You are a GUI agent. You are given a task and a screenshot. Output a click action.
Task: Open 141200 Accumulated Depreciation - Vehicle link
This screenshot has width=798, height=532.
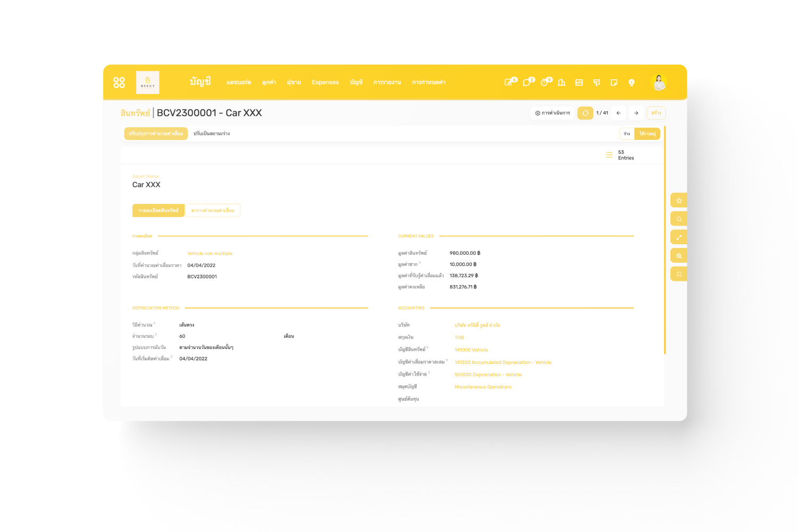point(503,362)
